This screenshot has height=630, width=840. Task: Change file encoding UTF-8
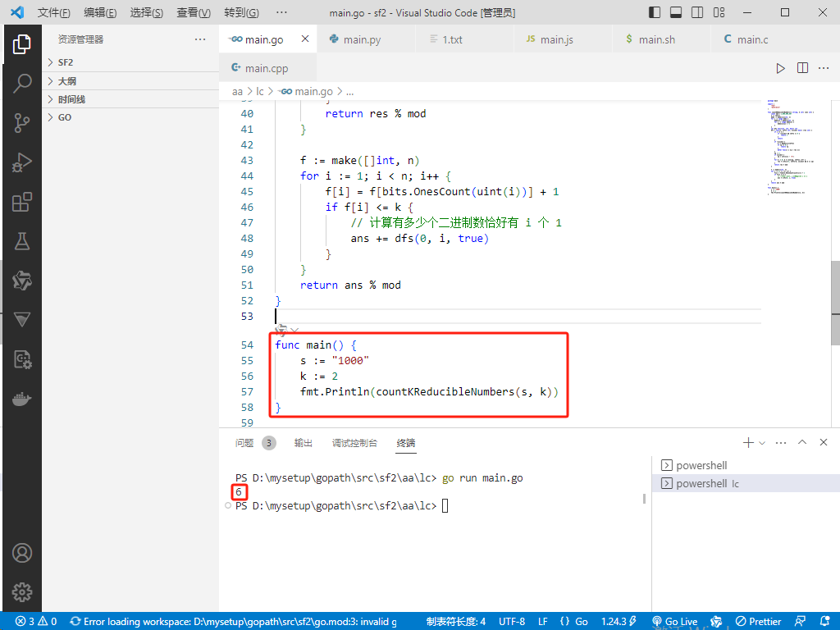tap(512, 622)
